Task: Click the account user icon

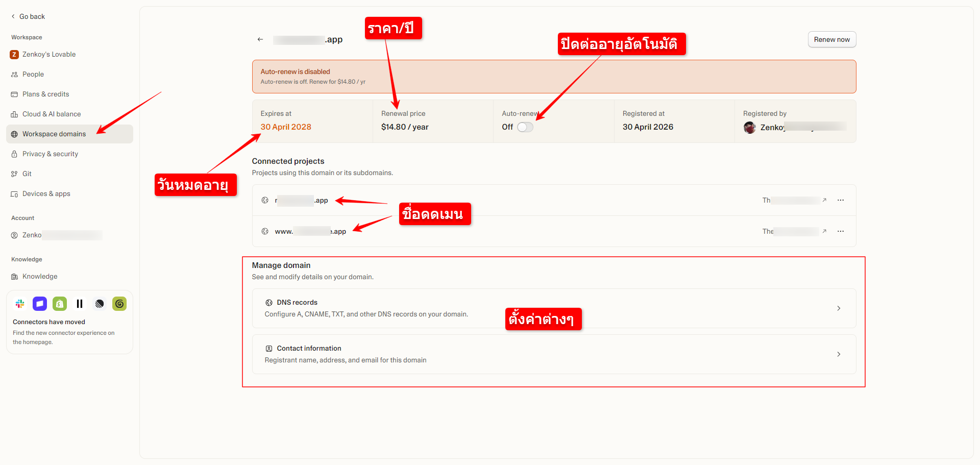Action: click(14, 235)
